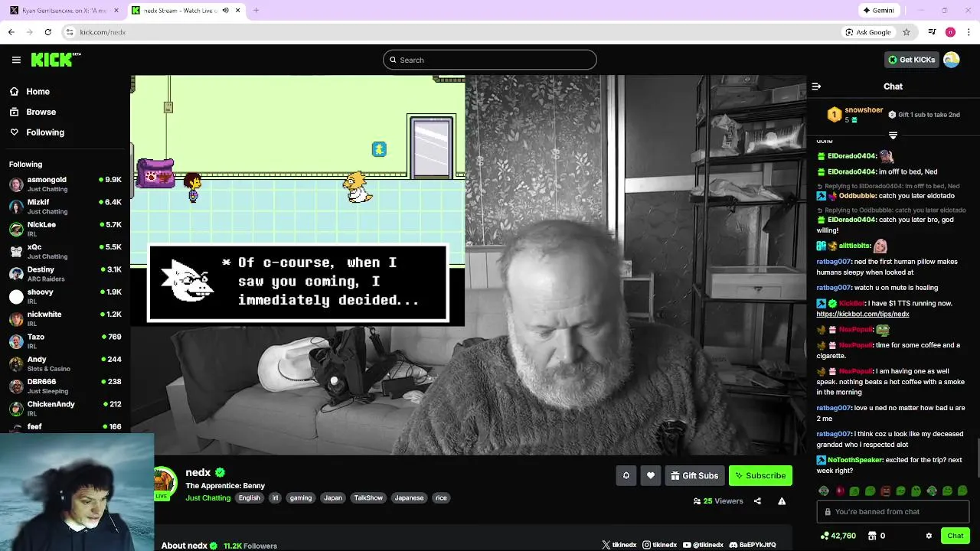Image resolution: width=980 pixels, height=551 pixels.
Task: Click the channel points 42,760 icon
Action: pos(824,536)
